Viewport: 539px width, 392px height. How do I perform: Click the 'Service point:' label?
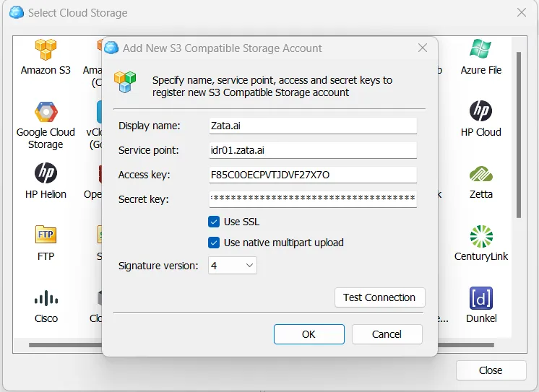[149, 150]
